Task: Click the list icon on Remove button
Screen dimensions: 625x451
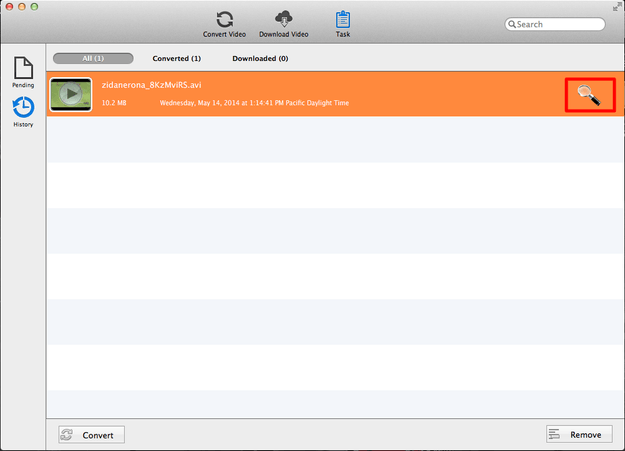Action: [554, 434]
